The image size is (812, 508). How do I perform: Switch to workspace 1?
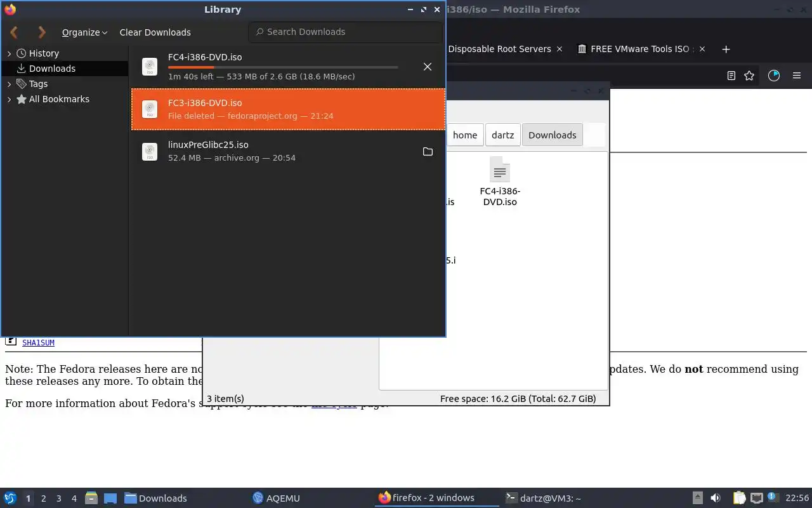tap(28, 498)
